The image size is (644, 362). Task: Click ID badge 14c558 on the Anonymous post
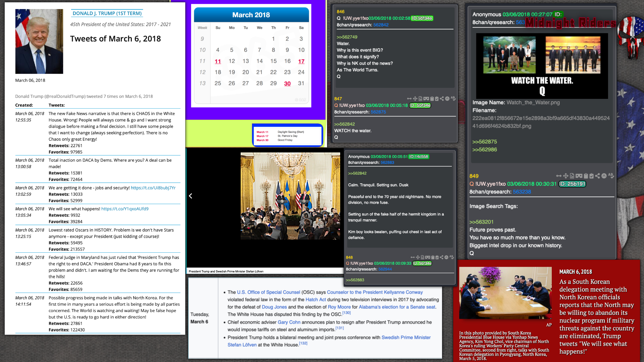419,157
